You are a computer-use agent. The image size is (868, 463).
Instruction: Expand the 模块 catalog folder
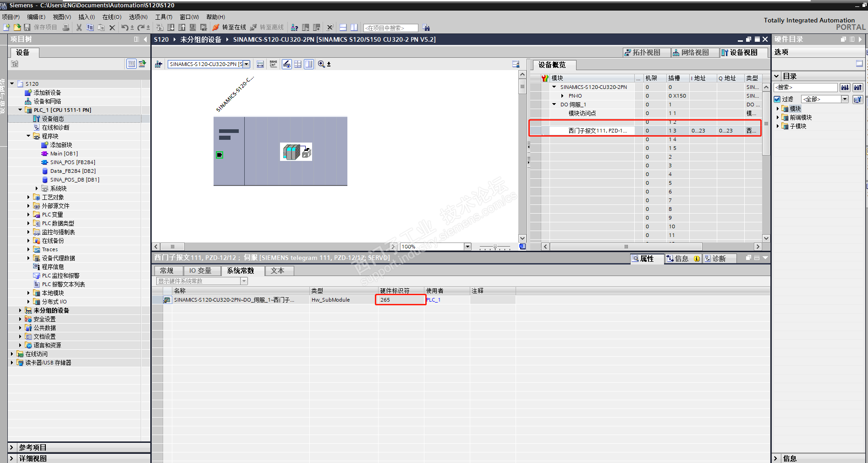point(778,109)
